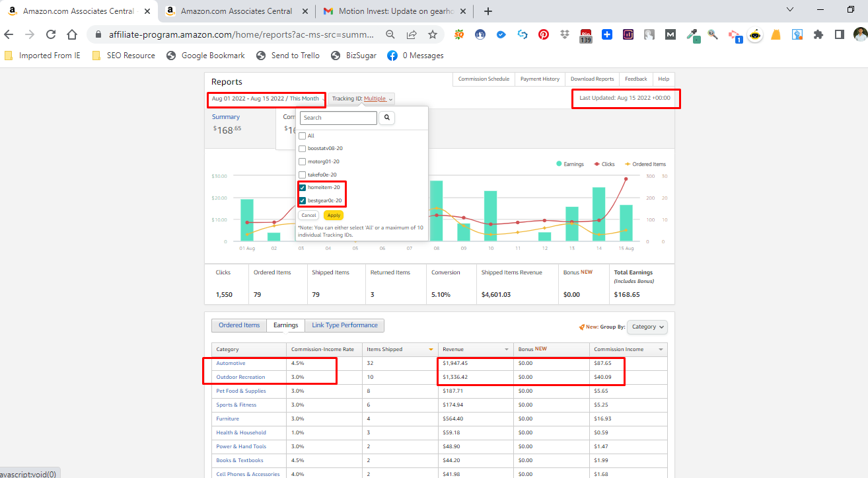Sort by the Revenue column arrow
868x478 pixels.
tap(507, 349)
